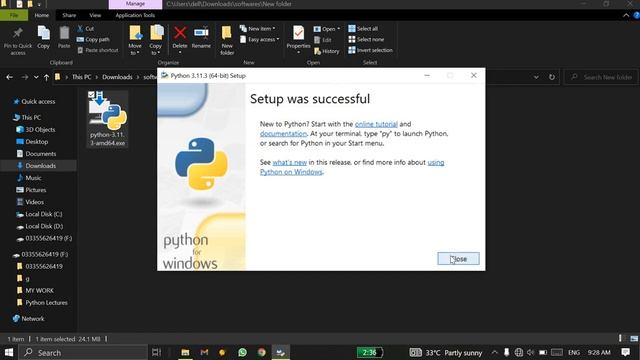Click Edit in the Open group
Screen dimensions: 640x360
click(323, 40)
